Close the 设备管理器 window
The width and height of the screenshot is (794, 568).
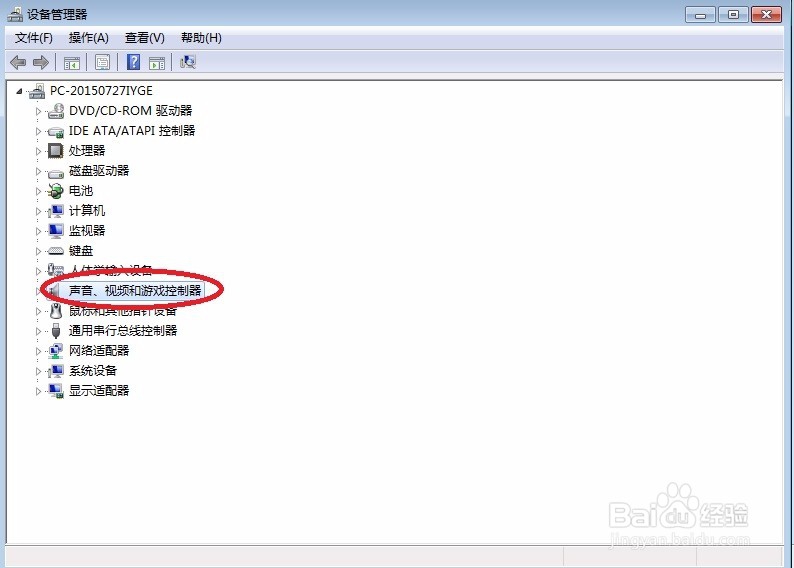pyautogui.click(x=766, y=15)
